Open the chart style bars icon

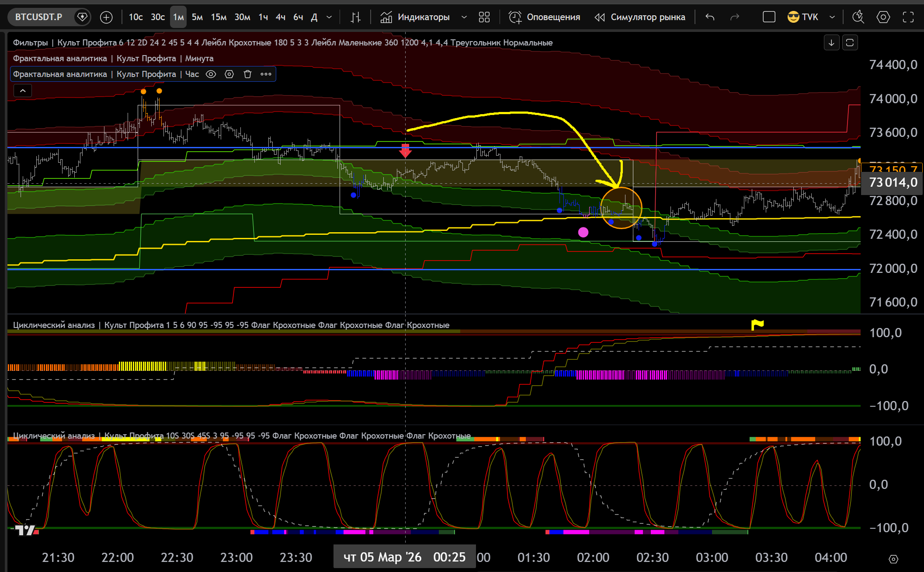pos(356,17)
